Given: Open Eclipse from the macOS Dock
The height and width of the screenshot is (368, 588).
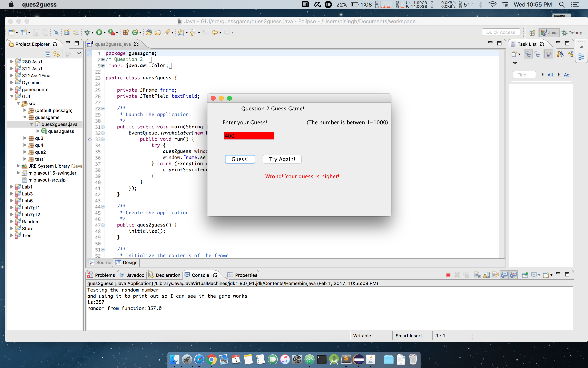Looking at the screenshot, I should (359, 359).
